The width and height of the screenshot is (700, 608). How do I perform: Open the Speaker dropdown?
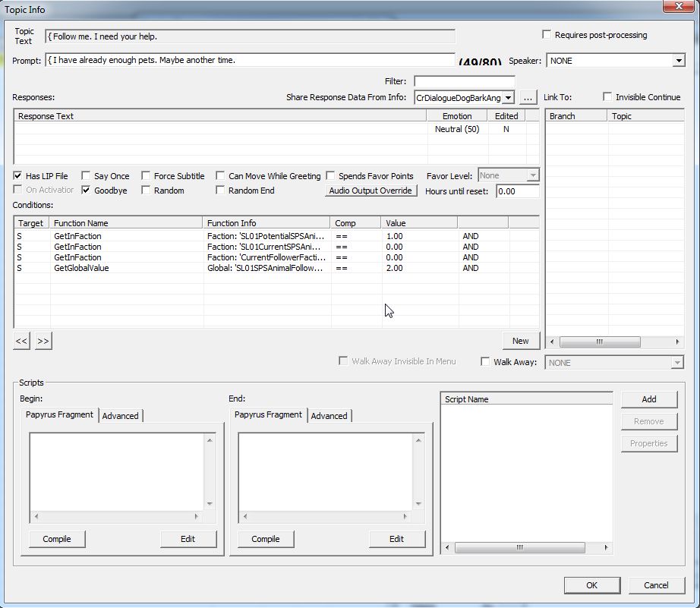click(x=679, y=60)
